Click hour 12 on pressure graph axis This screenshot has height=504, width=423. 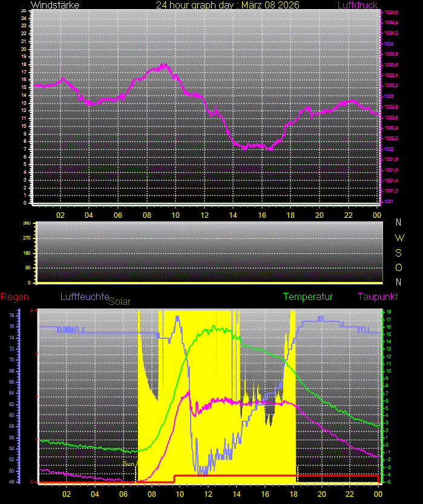205,215
